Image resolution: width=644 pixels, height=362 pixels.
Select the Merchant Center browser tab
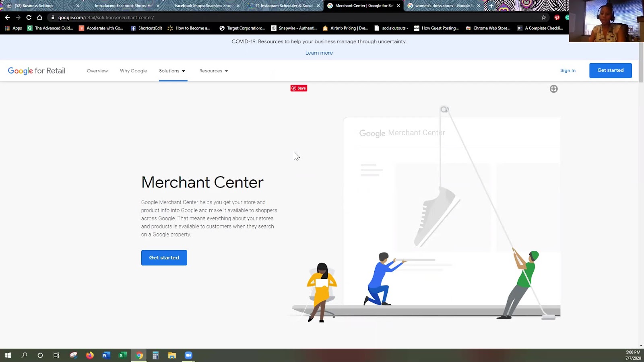pos(364,6)
